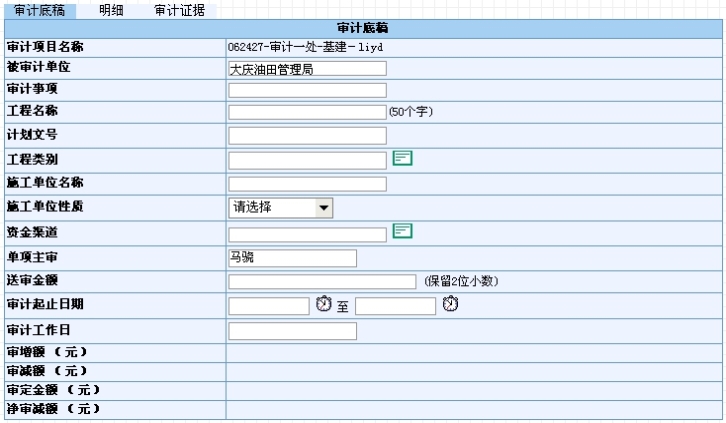Focus the 审计事项 input field
The height and width of the screenshot is (423, 726).
pos(307,91)
